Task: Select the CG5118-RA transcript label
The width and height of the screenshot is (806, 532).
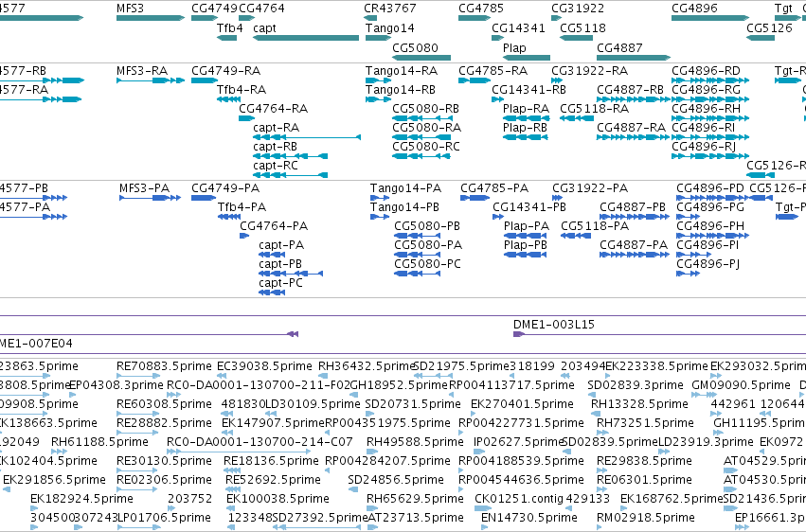Action: [x=594, y=108]
